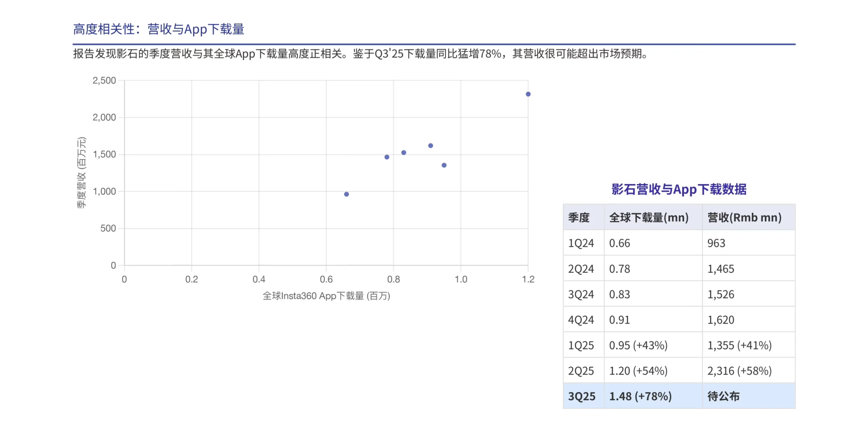Select the 2Q25 data point on the scatter chart
This screenshot has height=447, width=868.
click(528, 94)
